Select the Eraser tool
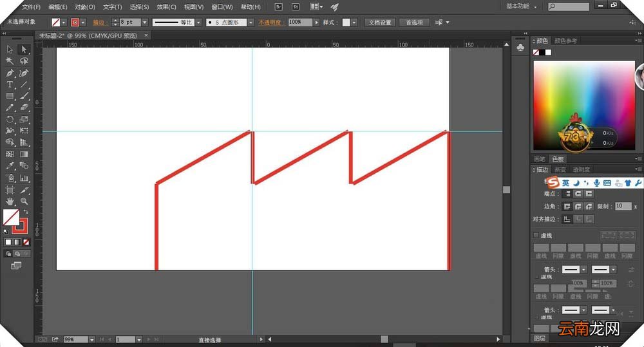 pyautogui.click(x=24, y=108)
